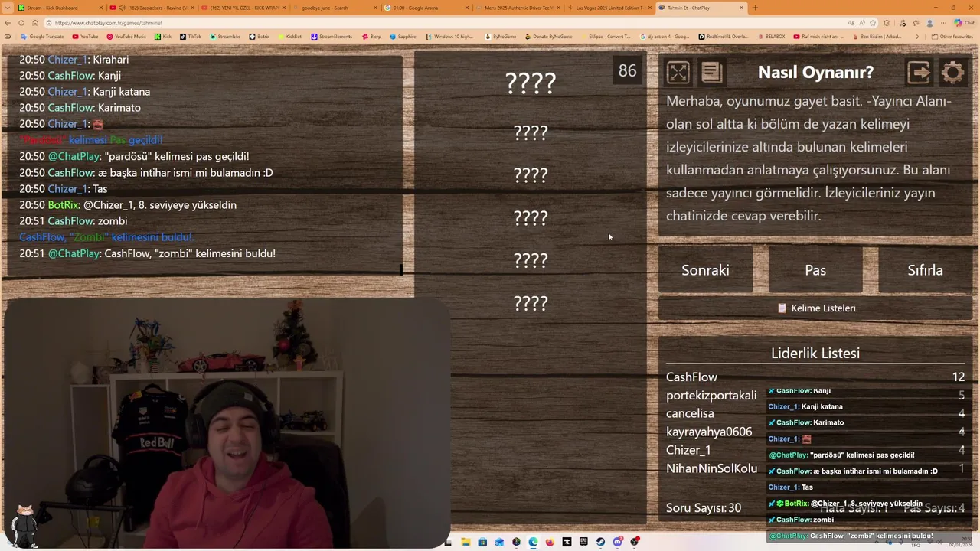
Task: Open YouTube Music bookmark
Action: point(126,37)
